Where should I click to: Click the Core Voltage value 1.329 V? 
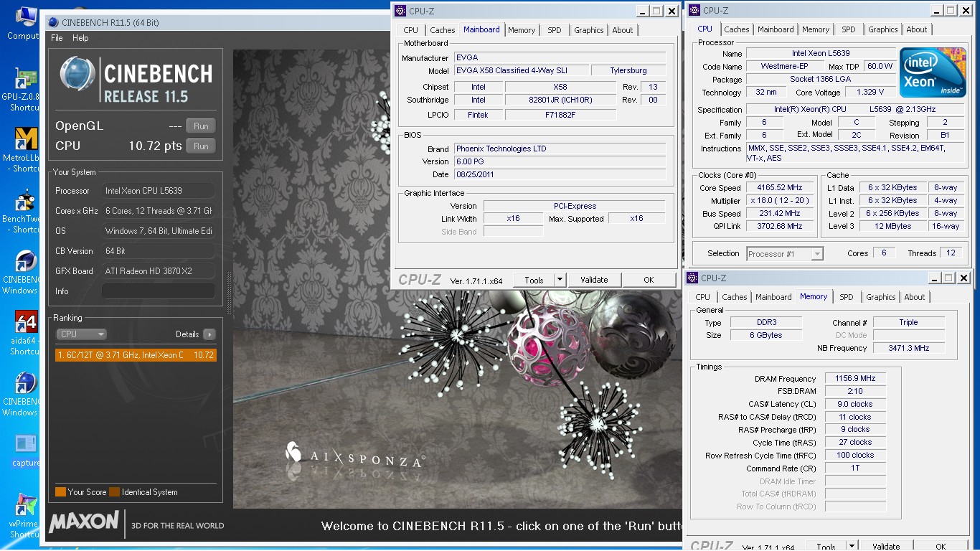point(870,93)
